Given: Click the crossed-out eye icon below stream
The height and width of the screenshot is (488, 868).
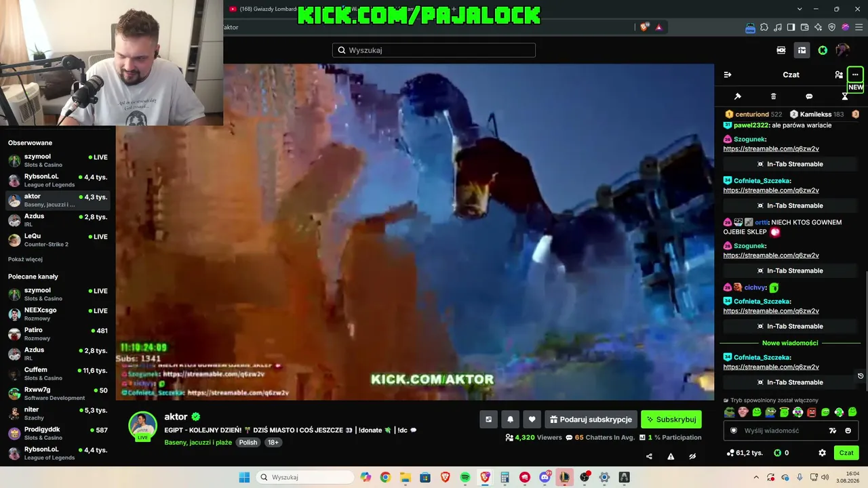Looking at the screenshot, I should pyautogui.click(x=692, y=456).
